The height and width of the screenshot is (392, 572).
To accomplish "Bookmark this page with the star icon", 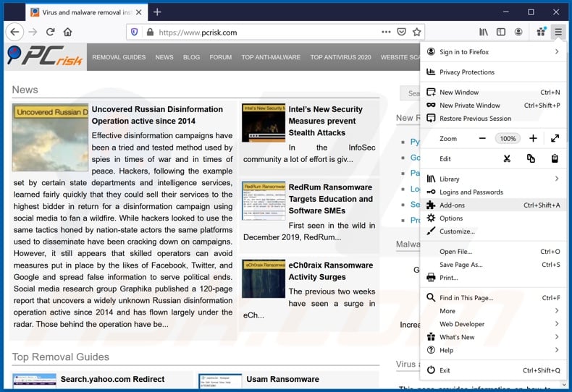I will pyautogui.click(x=416, y=32).
